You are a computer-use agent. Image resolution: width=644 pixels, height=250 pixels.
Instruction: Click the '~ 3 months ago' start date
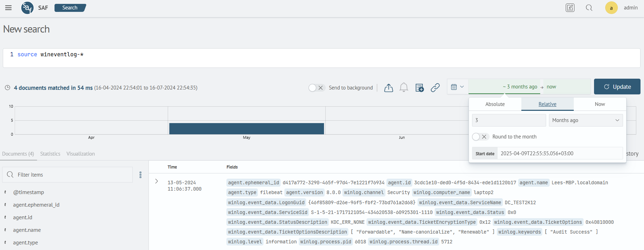click(x=520, y=87)
